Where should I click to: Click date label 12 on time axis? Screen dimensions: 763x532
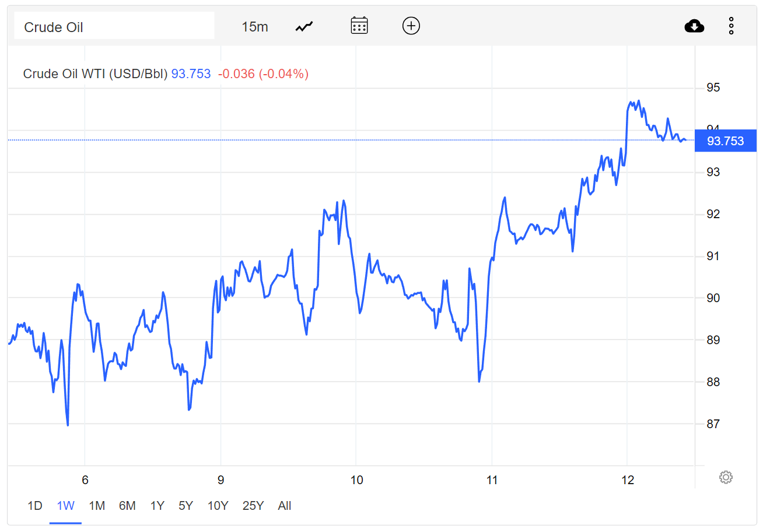coord(628,481)
